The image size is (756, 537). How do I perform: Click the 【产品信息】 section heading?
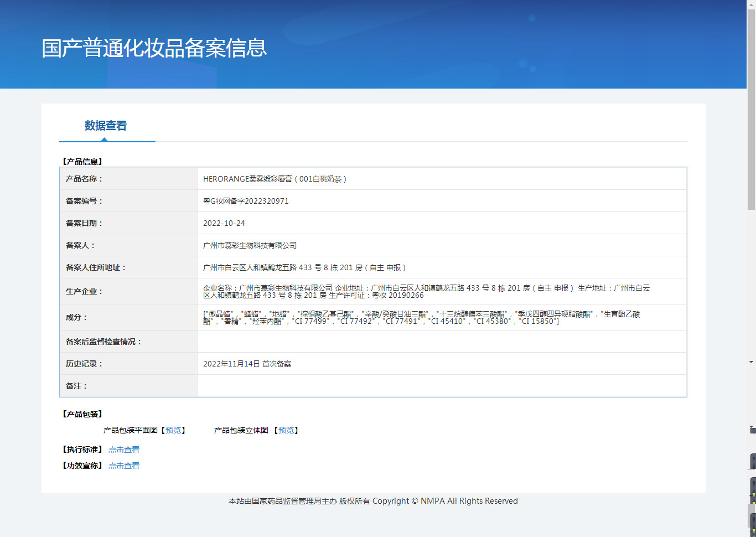(82, 162)
